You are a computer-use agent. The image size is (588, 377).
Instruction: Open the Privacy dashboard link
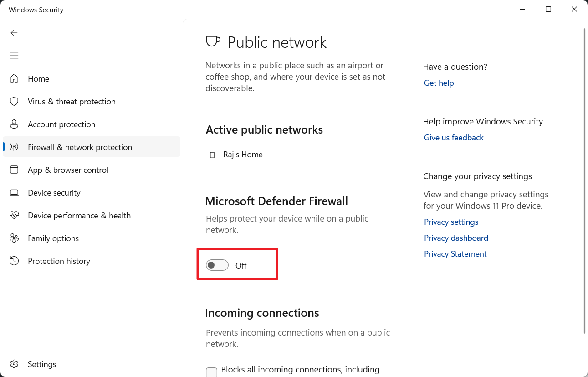[x=456, y=238]
